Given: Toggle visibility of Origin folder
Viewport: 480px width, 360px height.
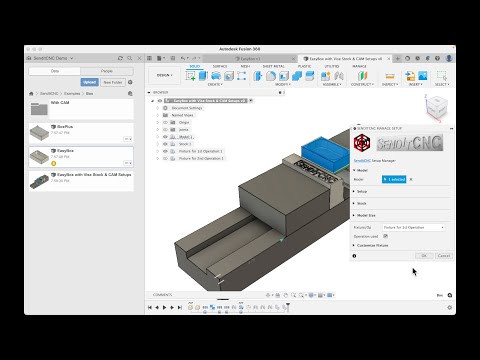Looking at the screenshot, I should pos(165,122).
